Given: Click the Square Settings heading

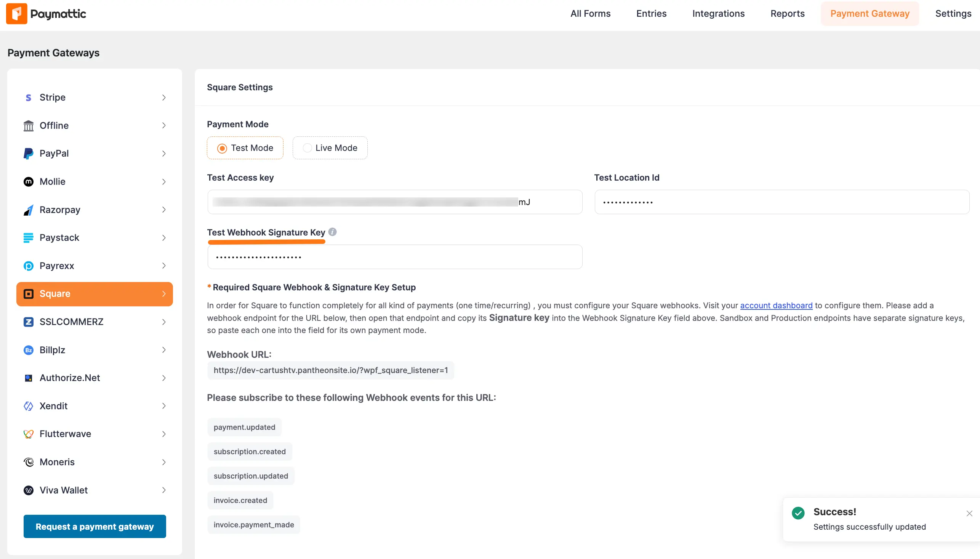Looking at the screenshot, I should click(240, 88).
